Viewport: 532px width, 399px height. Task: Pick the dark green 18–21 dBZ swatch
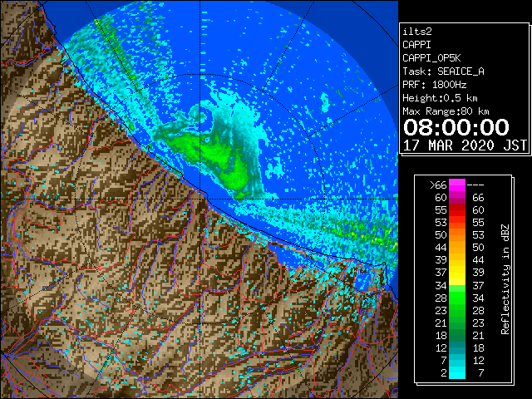tap(457, 335)
